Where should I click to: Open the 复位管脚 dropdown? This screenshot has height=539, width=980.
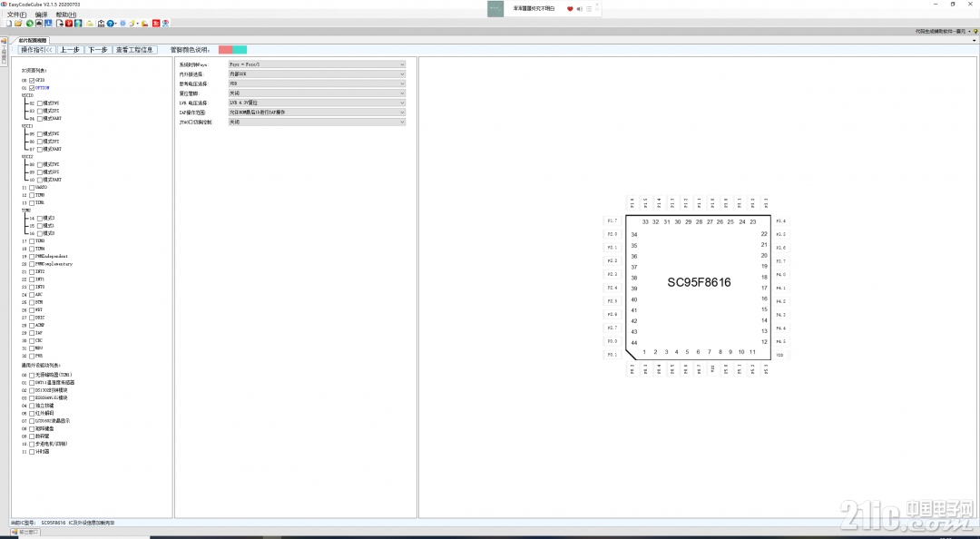click(317, 93)
